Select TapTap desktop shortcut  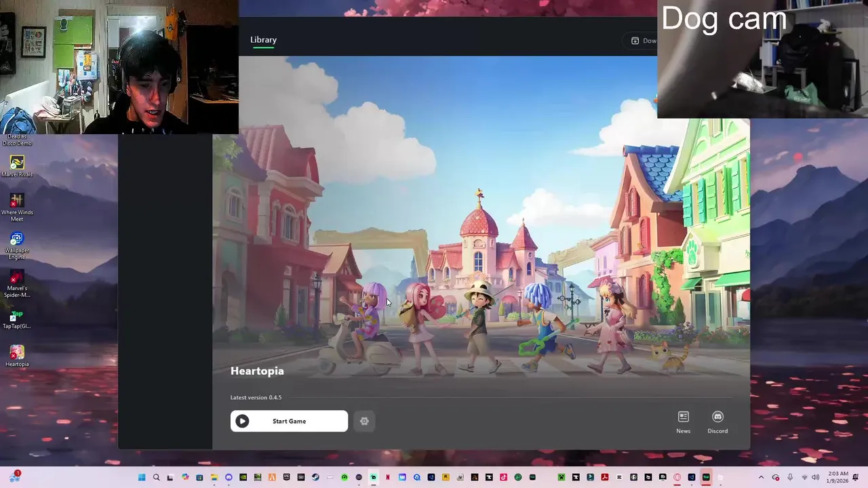pos(17,320)
